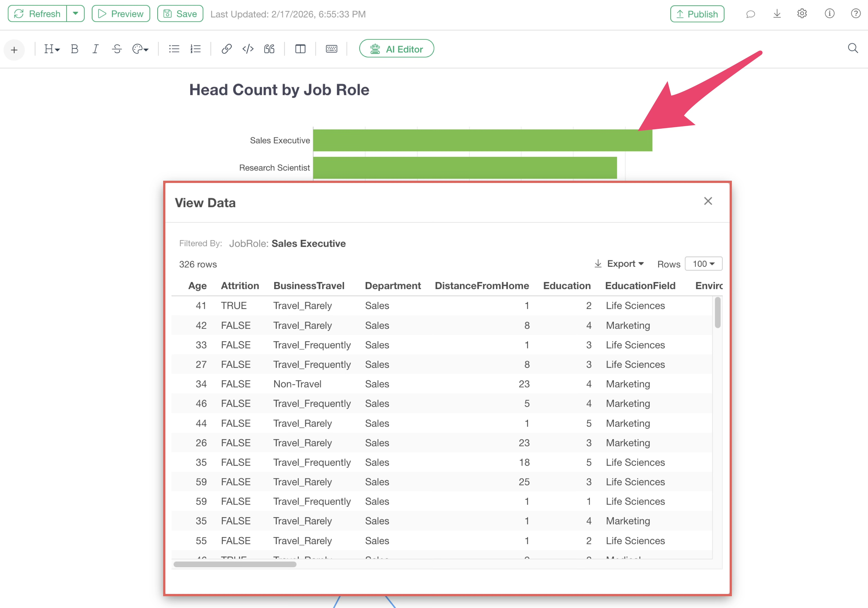The width and height of the screenshot is (868, 608).
Task: Toggle italic text formatting
Action: tap(95, 49)
